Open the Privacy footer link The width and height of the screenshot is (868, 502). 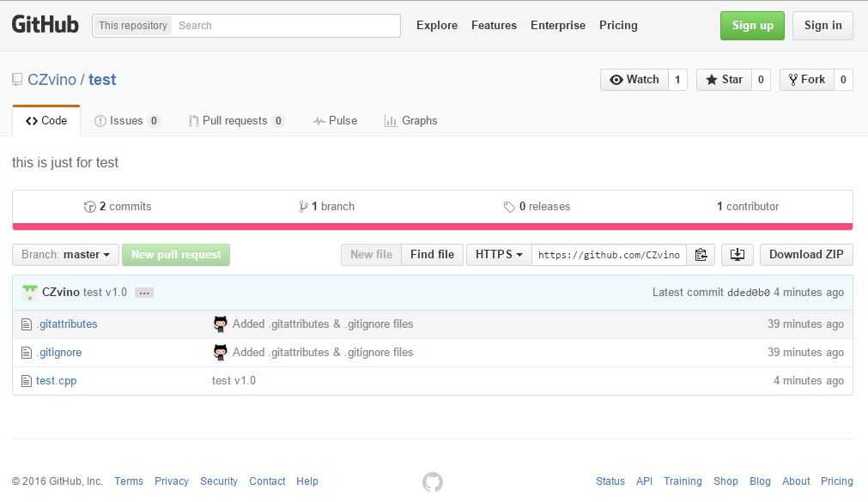[x=172, y=481]
